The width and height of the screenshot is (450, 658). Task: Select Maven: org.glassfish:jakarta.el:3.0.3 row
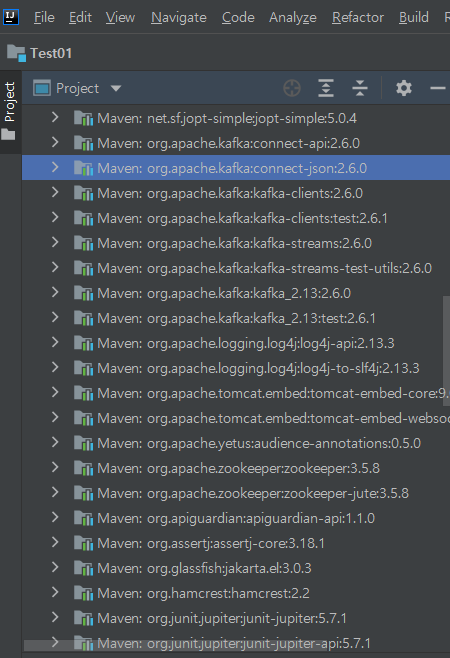point(236,568)
